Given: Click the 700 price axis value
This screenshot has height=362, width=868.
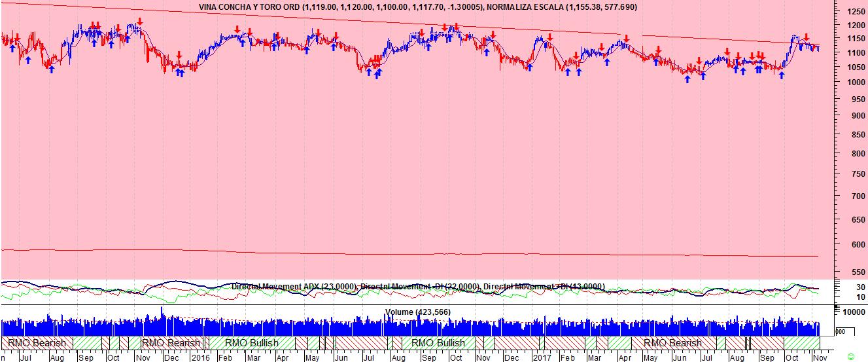Looking at the screenshot, I should click(x=858, y=196).
